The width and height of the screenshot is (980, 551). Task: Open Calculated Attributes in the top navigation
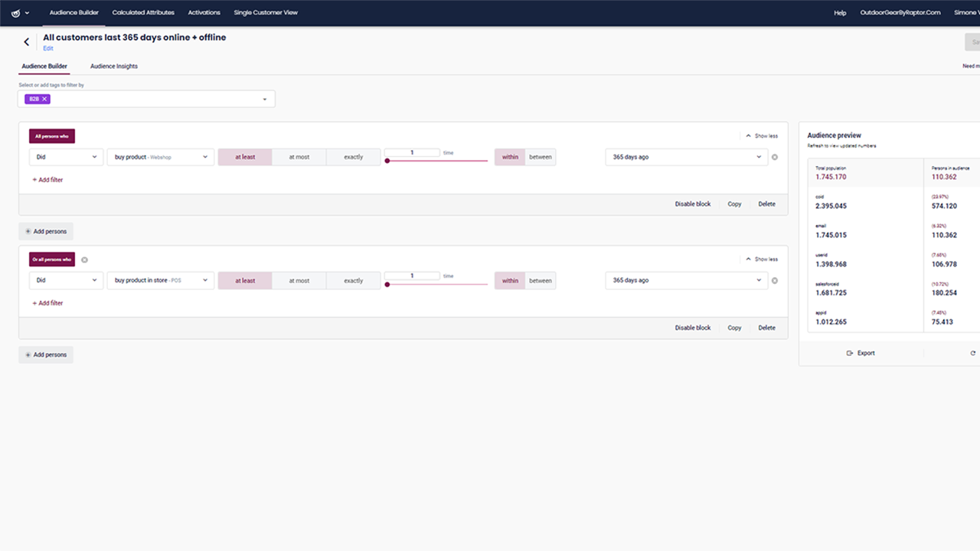[x=143, y=13]
